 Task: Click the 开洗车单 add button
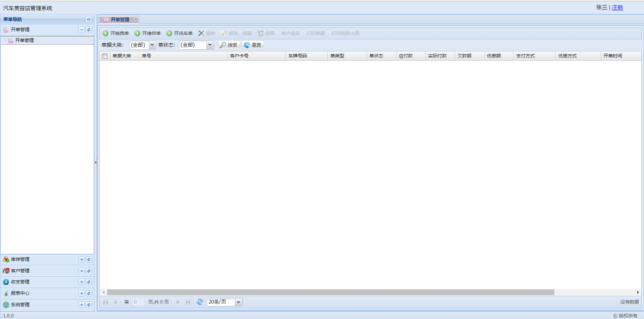(179, 33)
